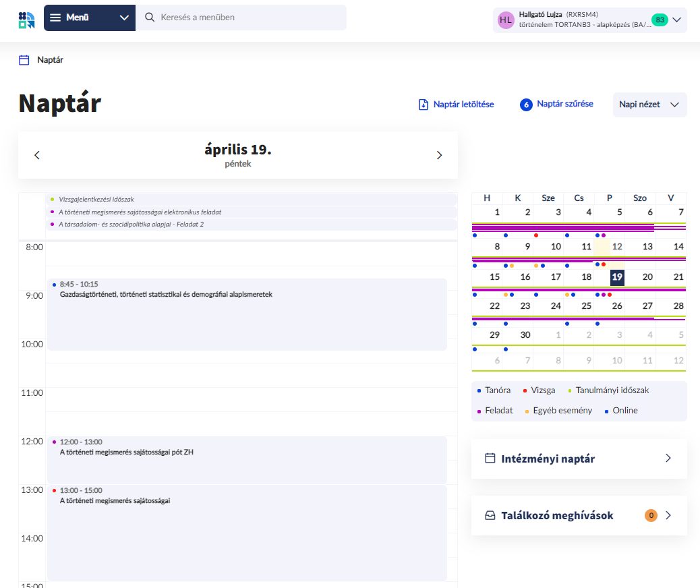Open Naptár szűrése filter
Screen dimensions: 700x588
(x=557, y=105)
